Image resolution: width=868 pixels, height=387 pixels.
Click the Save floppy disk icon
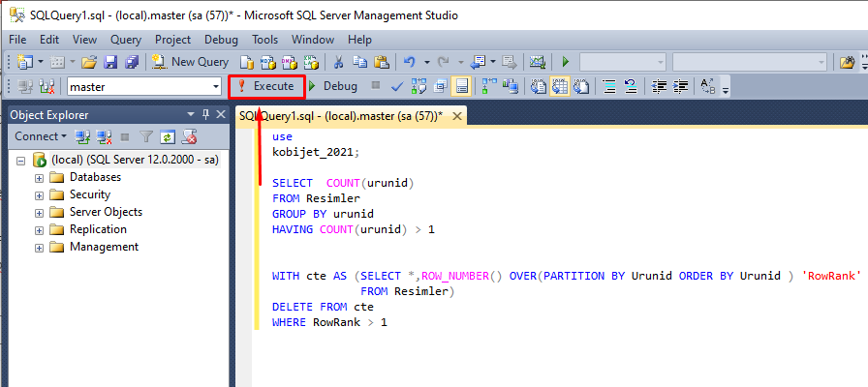[110, 62]
